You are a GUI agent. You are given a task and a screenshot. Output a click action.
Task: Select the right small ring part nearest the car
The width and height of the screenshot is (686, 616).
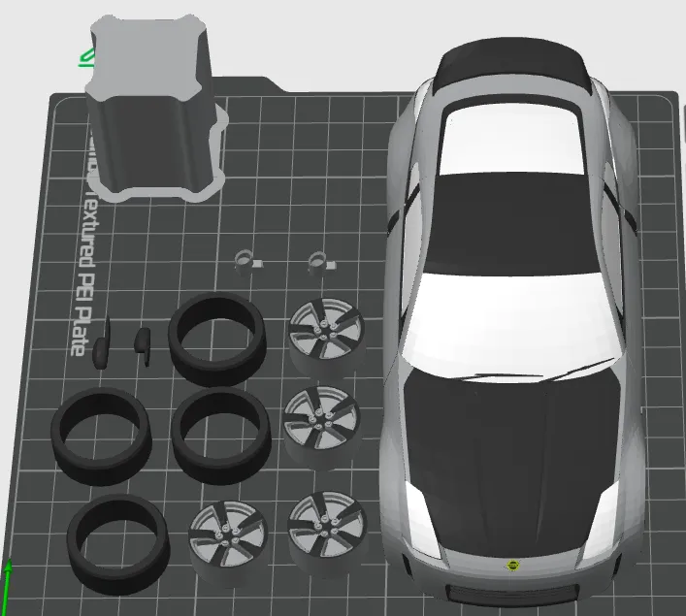pyautogui.click(x=320, y=264)
